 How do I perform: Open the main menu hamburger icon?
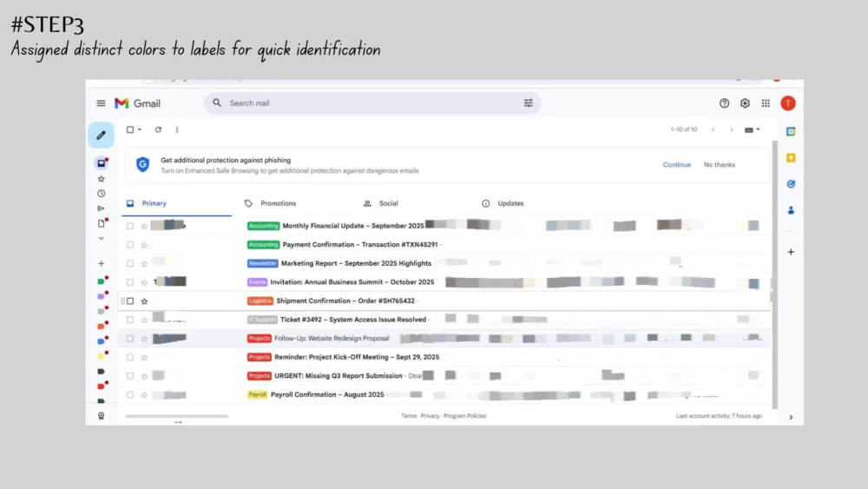(101, 103)
